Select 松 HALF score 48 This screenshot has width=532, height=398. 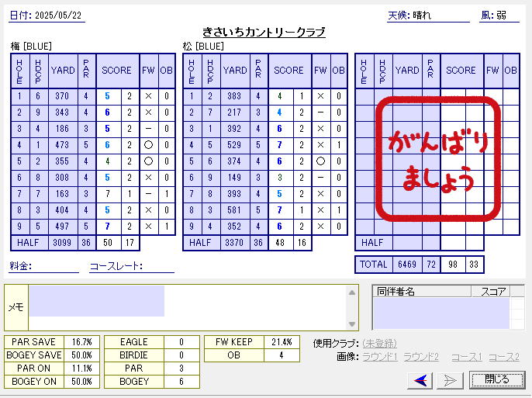(x=281, y=243)
